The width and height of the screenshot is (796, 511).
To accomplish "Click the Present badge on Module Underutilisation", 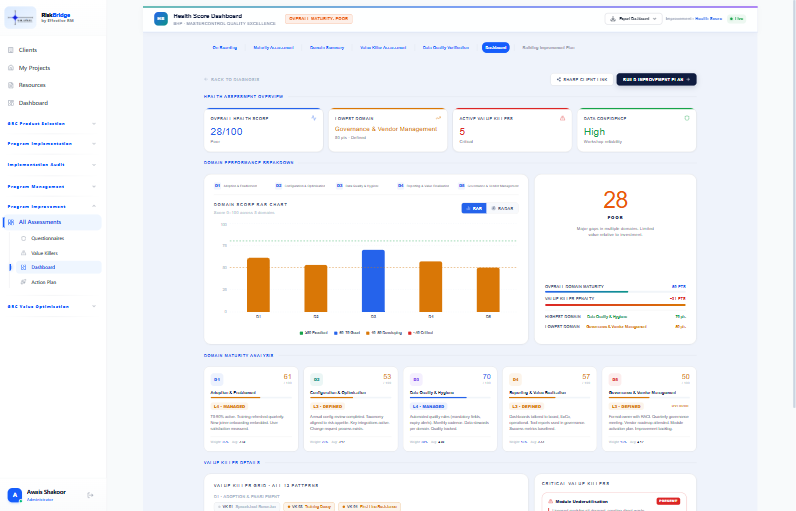I will [x=668, y=501].
